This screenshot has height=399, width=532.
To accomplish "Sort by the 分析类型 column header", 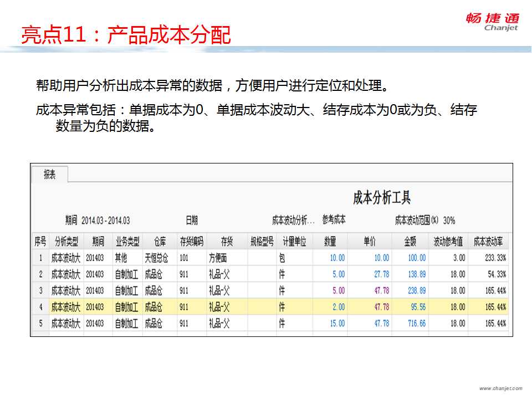I will pyautogui.click(x=66, y=241).
